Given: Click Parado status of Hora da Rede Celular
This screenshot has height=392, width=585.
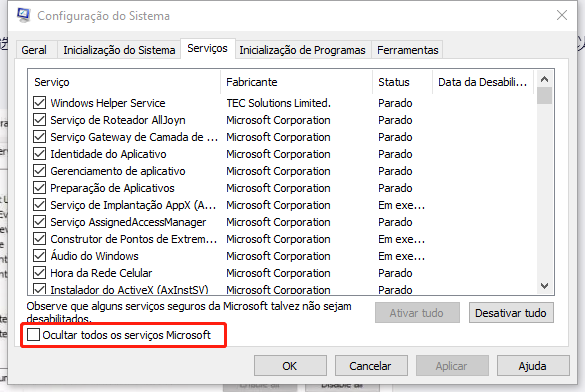Looking at the screenshot, I should tap(395, 273).
